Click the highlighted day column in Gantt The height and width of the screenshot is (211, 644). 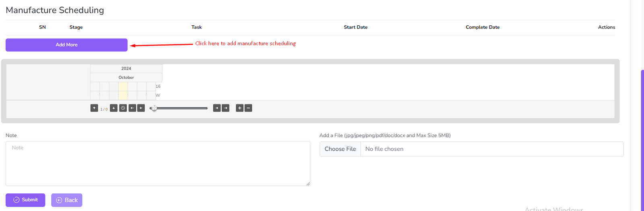[123, 91]
